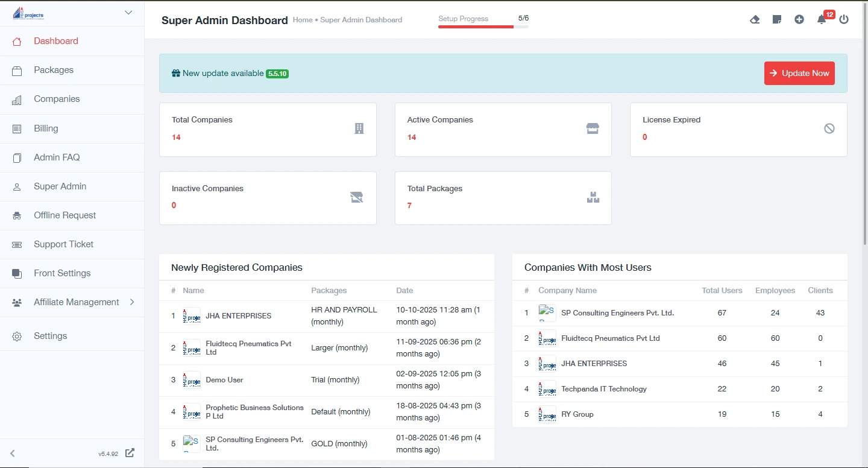Open the workspace dropdown beside the logo
The image size is (868, 468).
pos(128,13)
